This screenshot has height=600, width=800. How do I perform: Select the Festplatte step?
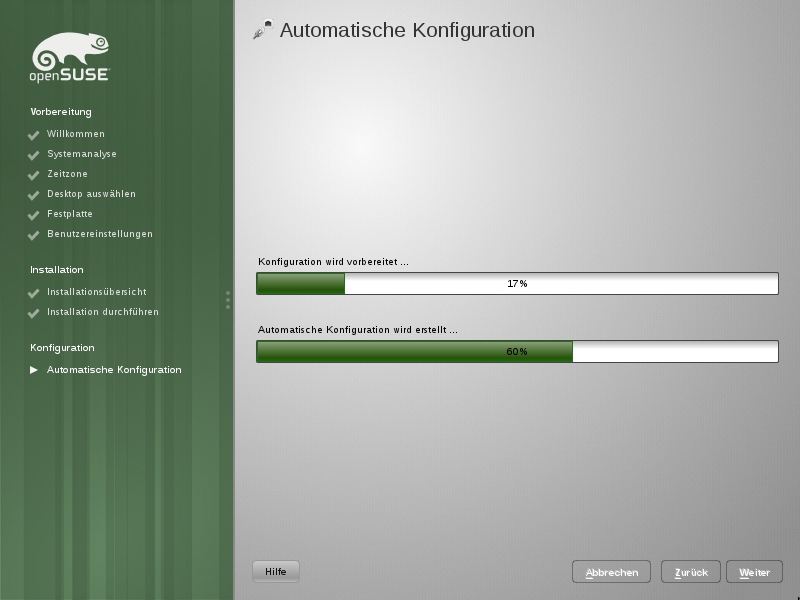[70, 214]
